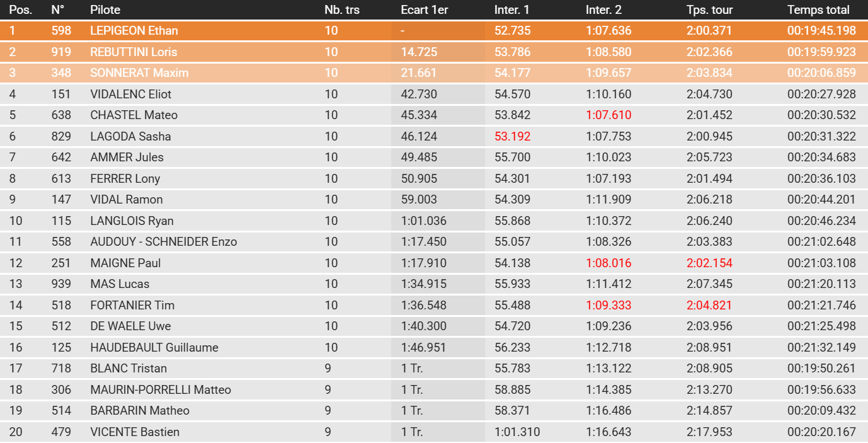Click the "Nb. trs" column header
Image resolution: width=868 pixels, height=443 pixels.
(x=342, y=10)
